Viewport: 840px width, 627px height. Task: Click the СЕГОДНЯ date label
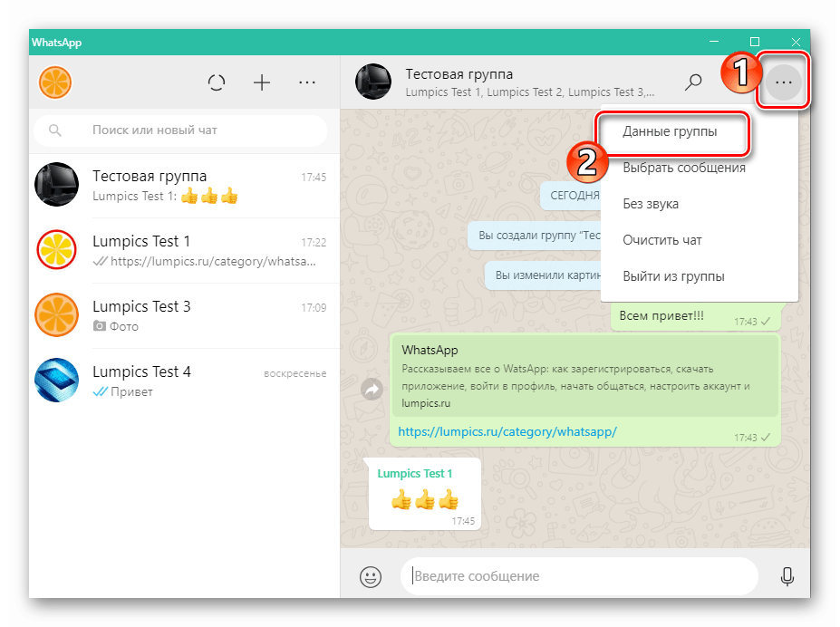[x=572, y=196]
